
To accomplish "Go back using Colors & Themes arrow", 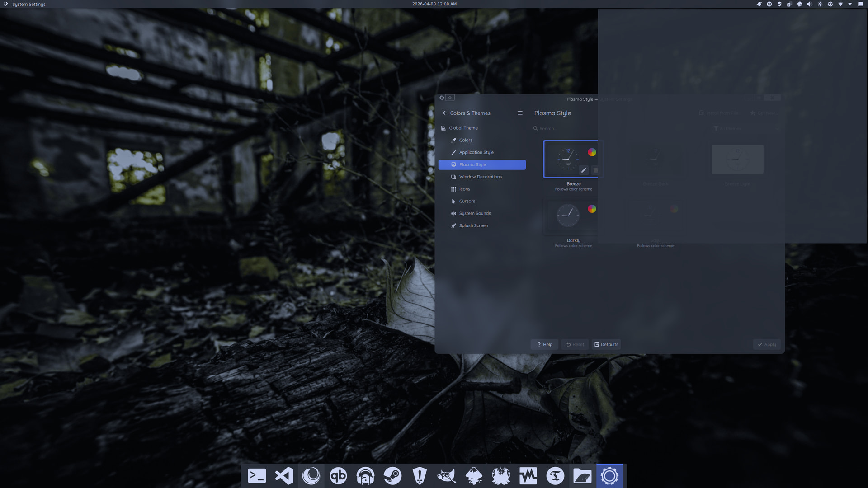I will (445, 113).
